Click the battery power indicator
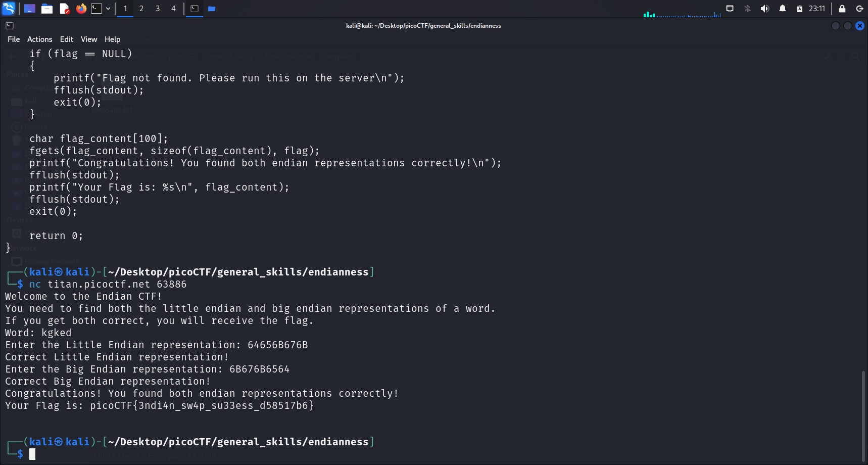This screenshot has height=465, width=868. (x=800, y=9)
